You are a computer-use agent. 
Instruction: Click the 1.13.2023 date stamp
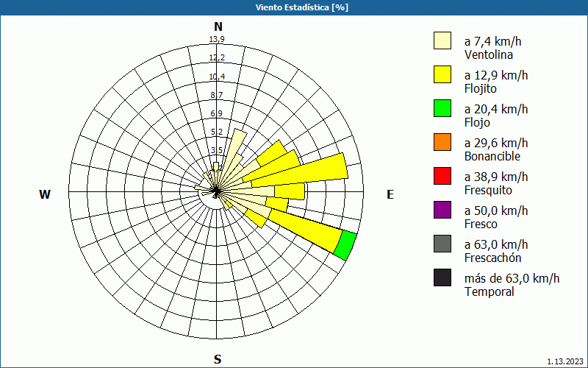click(565, 361)
